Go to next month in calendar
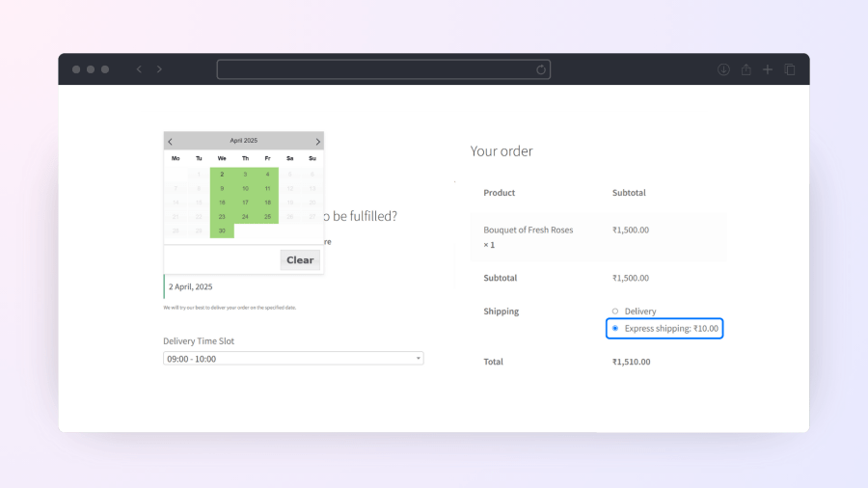Viewport: 868px width, 488px height. tap(317, 142)
